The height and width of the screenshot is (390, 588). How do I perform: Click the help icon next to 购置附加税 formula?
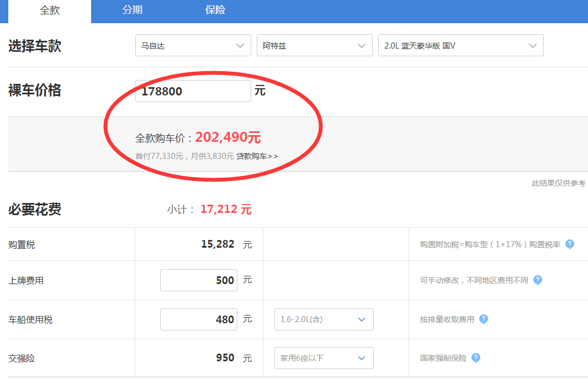click(x=570, y=244)
